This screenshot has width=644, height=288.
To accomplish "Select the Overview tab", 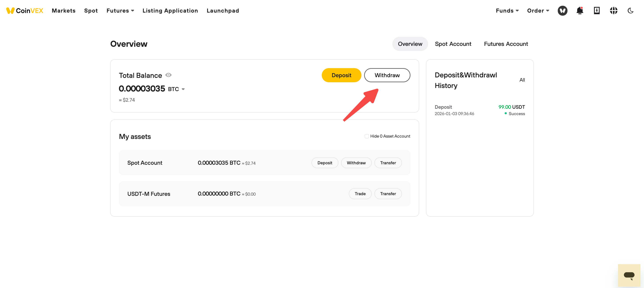I will coord(410,44).
